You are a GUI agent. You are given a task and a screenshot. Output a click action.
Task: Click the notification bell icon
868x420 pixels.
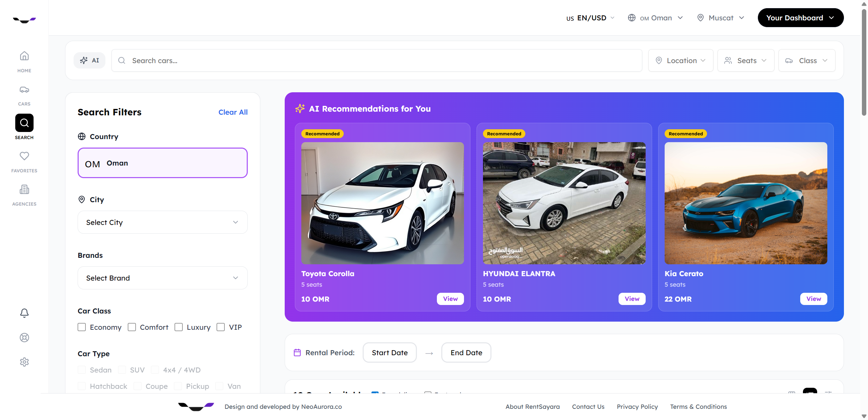tap(24, 313)
